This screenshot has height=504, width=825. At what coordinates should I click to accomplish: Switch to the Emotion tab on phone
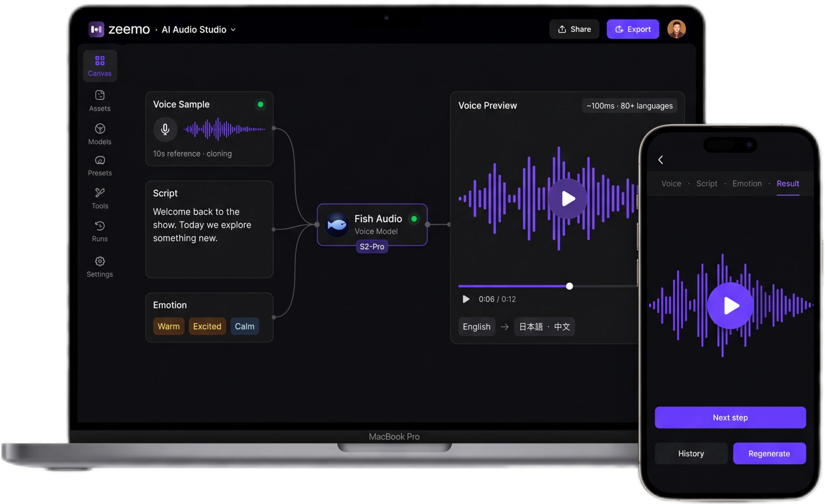click(x=747, y=183)
